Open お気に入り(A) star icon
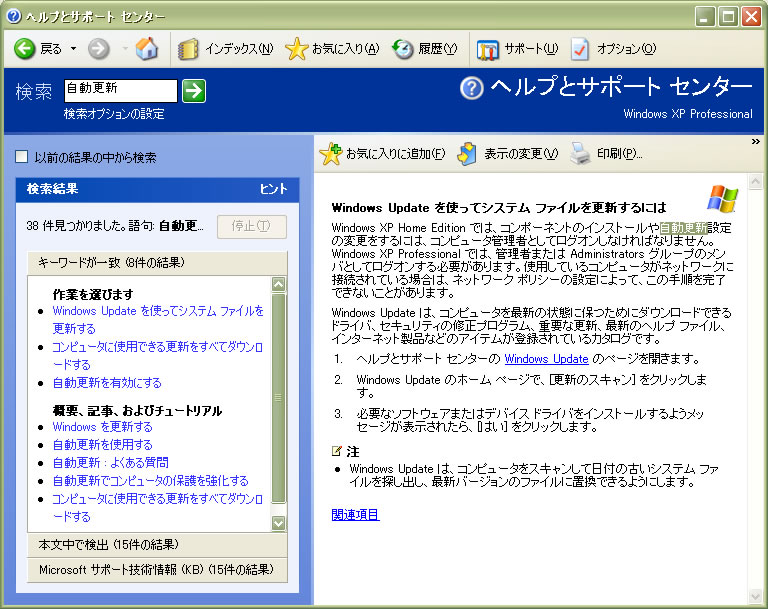The height and width of the screenshot is (609, 768). click(x=296, y=49)
